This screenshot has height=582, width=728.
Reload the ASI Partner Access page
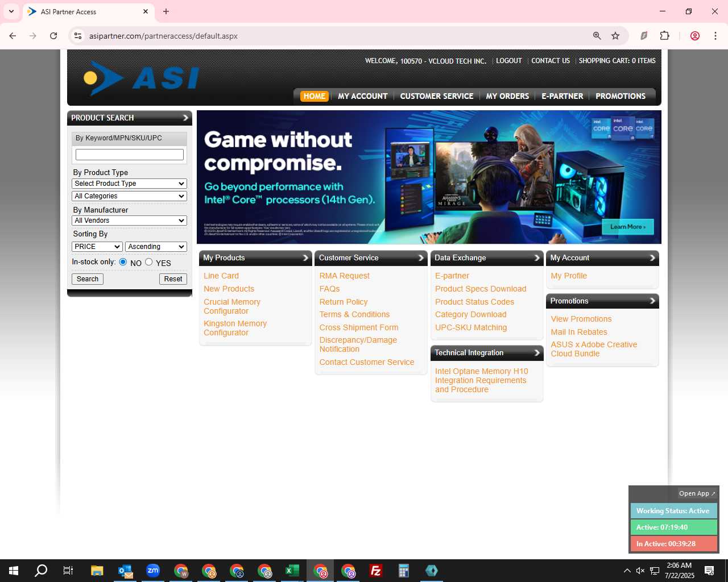click(x=53, y=36)
